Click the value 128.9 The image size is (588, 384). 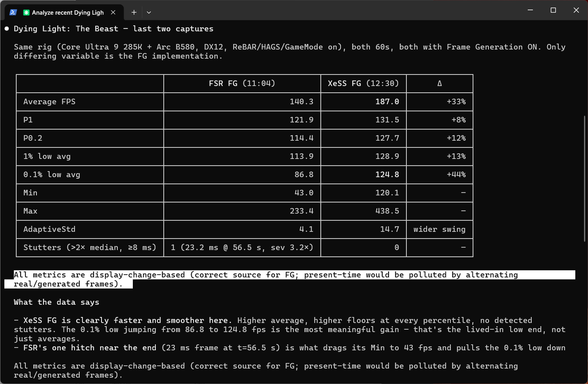pyautogui.click(x=387, y=156)
